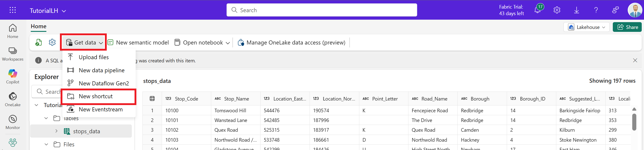Click the table grid icon in header row
This screenshot has width=644, height=150.
coord(152,98)
